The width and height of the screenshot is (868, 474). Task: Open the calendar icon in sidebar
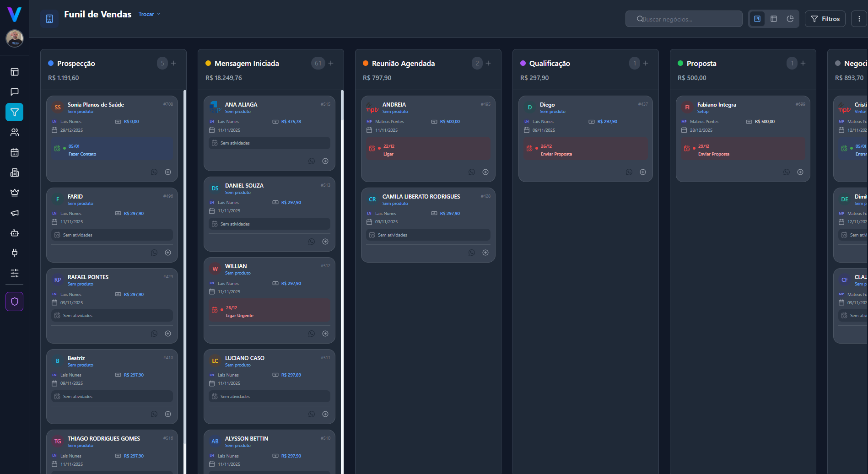(15, 152)
